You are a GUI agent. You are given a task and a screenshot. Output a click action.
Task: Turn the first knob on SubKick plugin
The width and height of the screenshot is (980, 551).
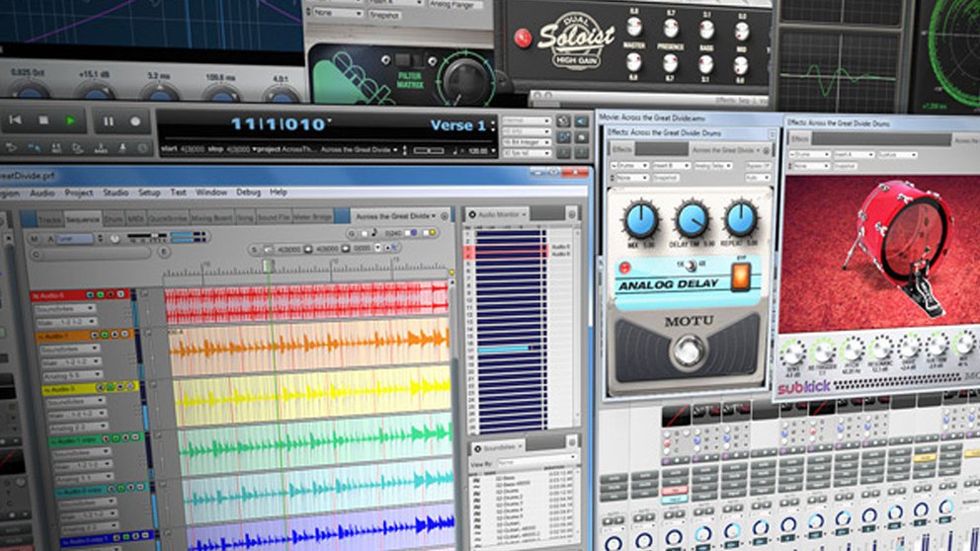pos(792,354)
